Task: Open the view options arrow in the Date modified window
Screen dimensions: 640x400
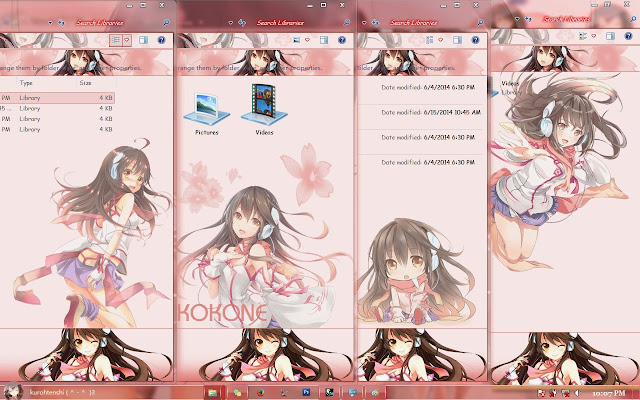Action: (440, 40)
